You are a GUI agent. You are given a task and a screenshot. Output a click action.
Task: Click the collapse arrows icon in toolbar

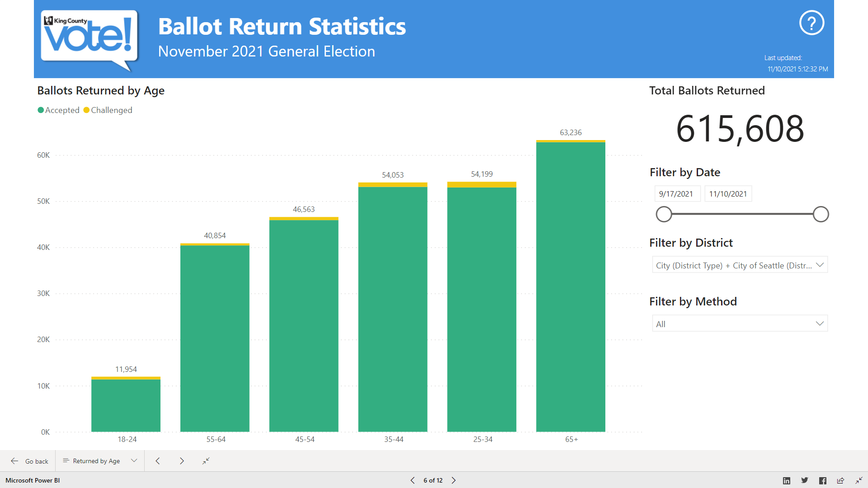pos(206,461)
